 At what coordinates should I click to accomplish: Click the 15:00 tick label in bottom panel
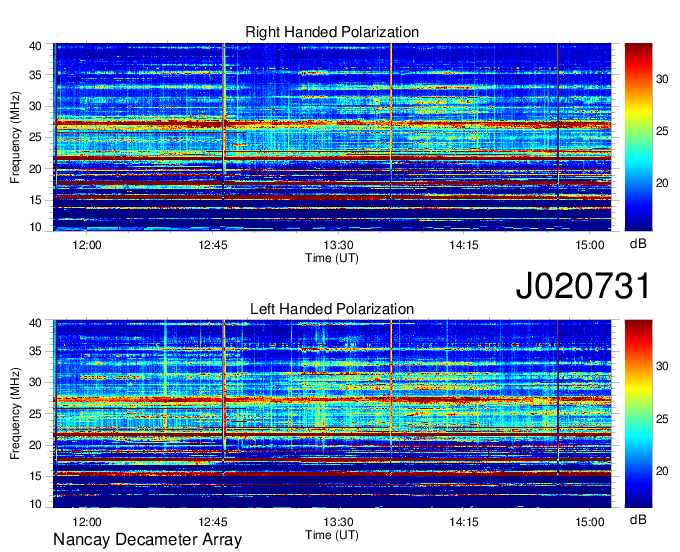click(x=590, y=522)
